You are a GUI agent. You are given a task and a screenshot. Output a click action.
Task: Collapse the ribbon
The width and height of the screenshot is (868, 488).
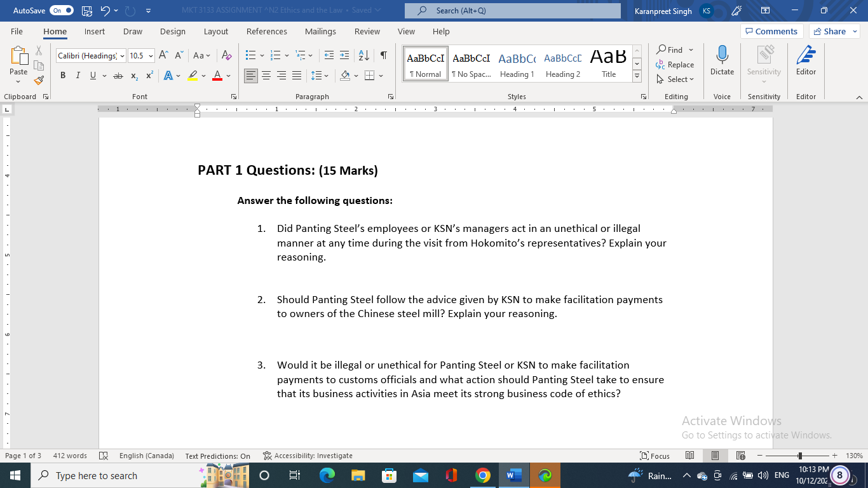[860, 97]
